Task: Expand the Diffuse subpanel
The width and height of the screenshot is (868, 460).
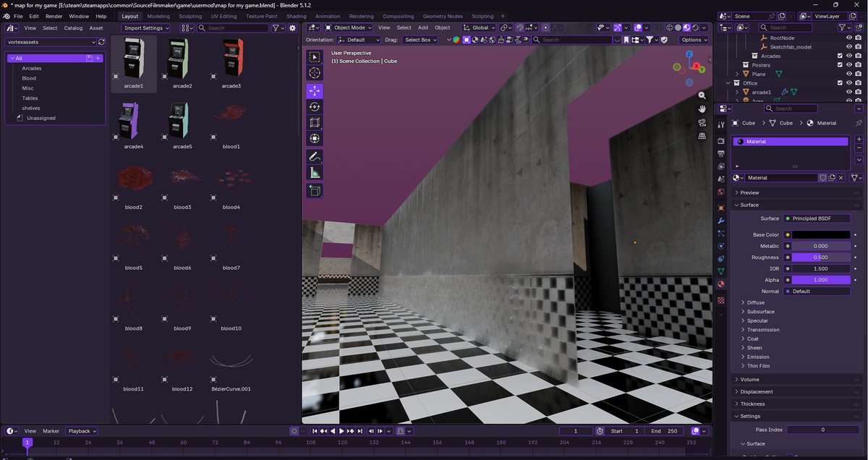Action: (755, 302)
